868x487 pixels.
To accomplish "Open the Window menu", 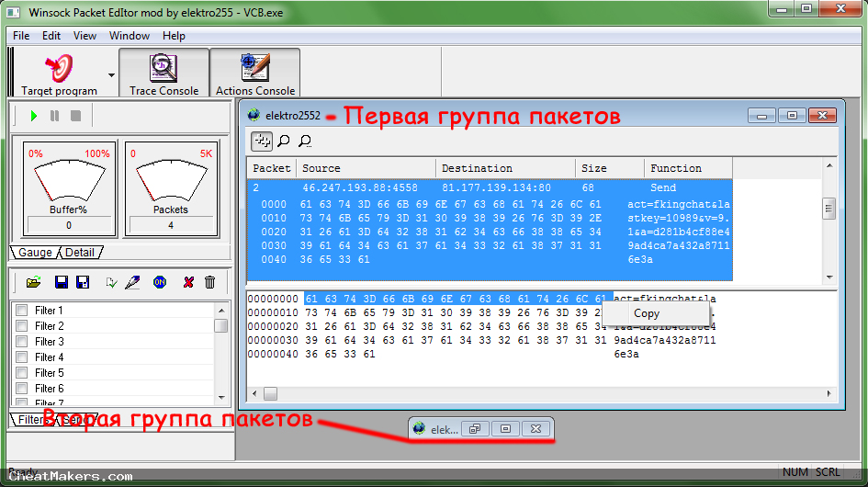I will tap(129, 36).
